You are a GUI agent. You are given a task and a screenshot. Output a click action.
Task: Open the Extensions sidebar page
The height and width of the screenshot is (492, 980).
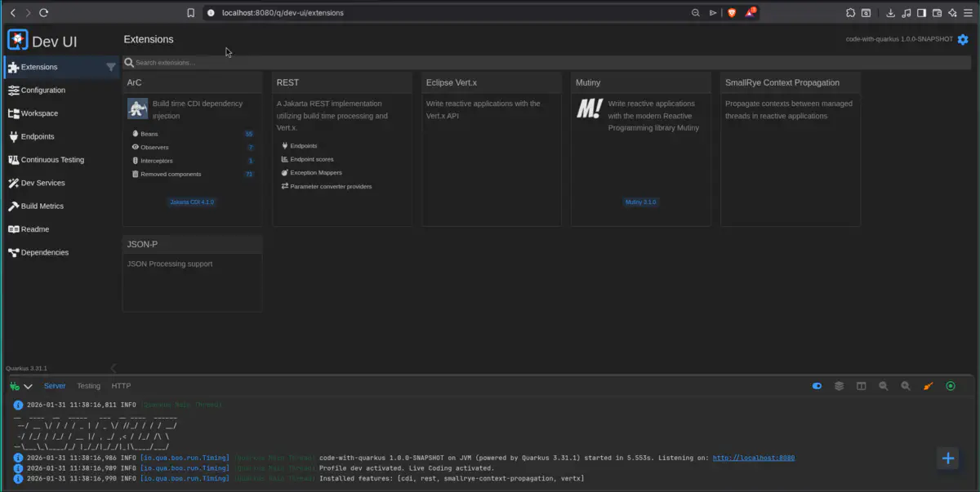61,67
